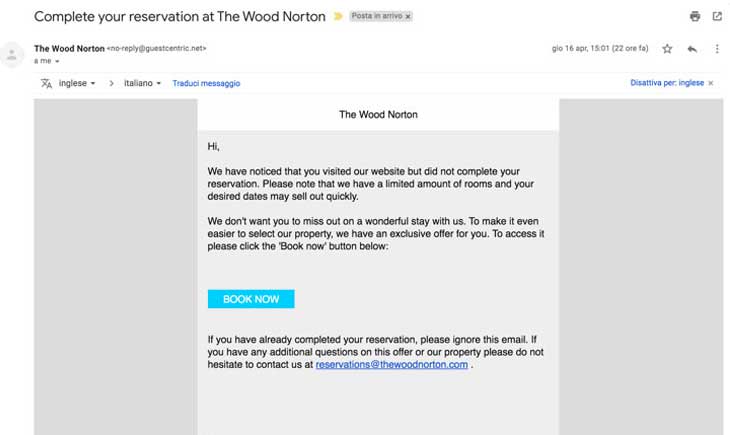Star this email from The Wood Norton
This screenshot has width=730, height=435.
[x=667, y=48]
